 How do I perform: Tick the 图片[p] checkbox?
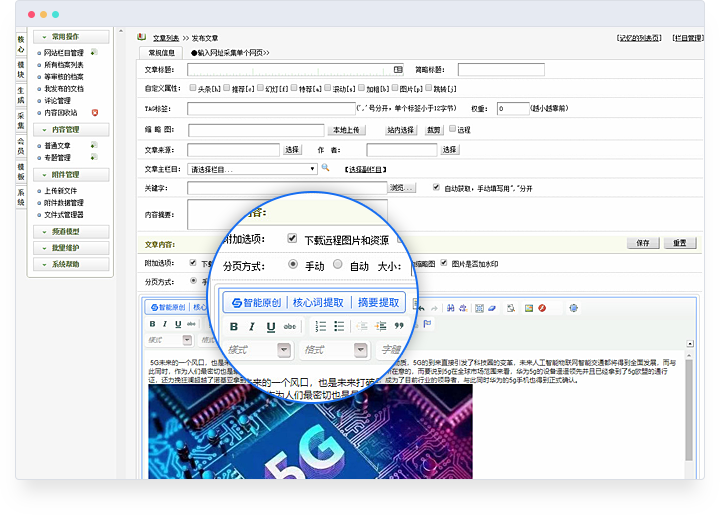point(395,88)
